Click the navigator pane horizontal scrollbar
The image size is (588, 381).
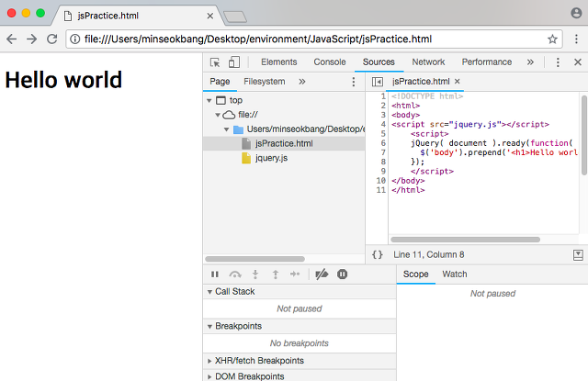tap(255, 259)
